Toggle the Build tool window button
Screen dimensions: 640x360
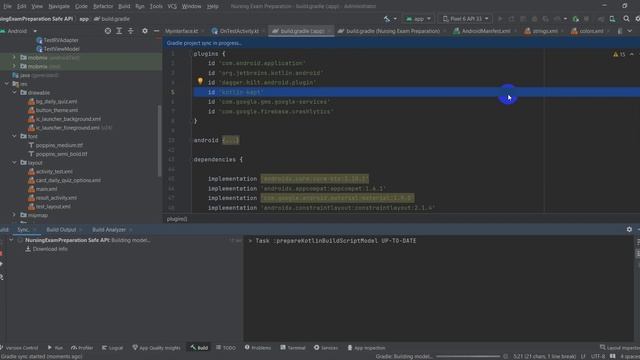click(199, 348)
